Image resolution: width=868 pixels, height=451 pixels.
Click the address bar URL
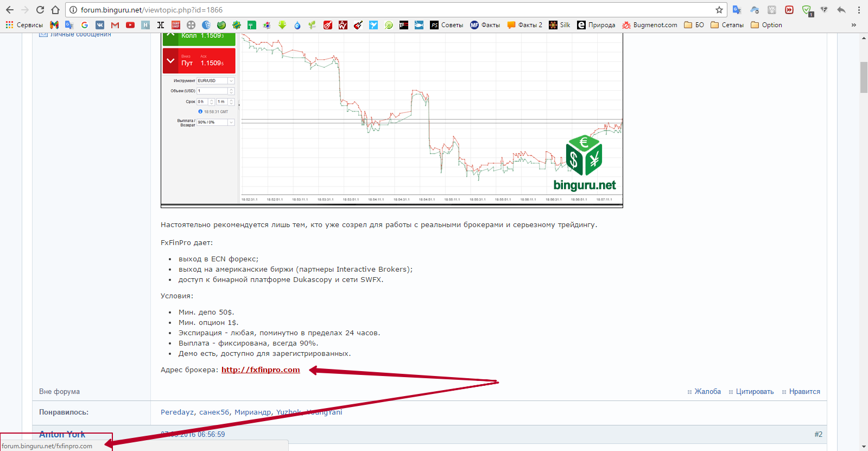coord(151,10)
